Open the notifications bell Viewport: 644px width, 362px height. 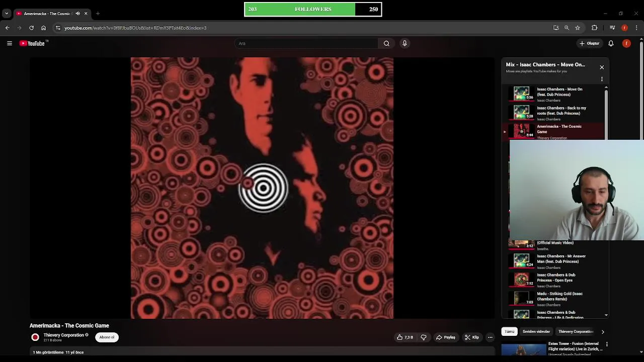coord(611,43)
